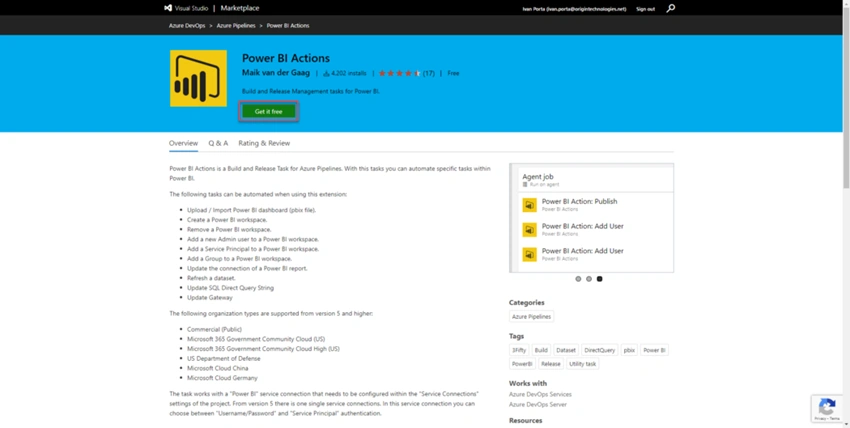The image size is (850, 428).
Task: Select the third screenshot carousel dot
Action: click(x=600, y=279)
